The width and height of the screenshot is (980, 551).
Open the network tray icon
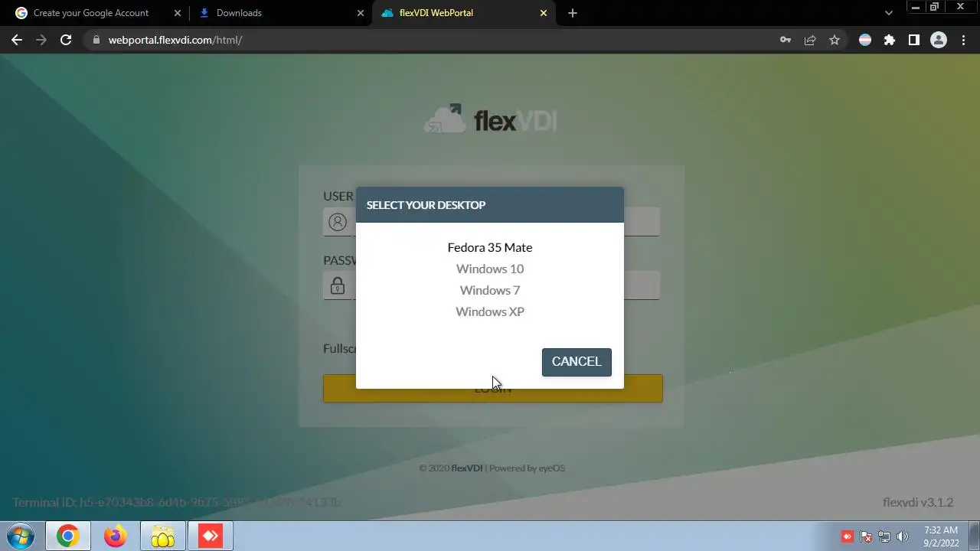[884, 536]
